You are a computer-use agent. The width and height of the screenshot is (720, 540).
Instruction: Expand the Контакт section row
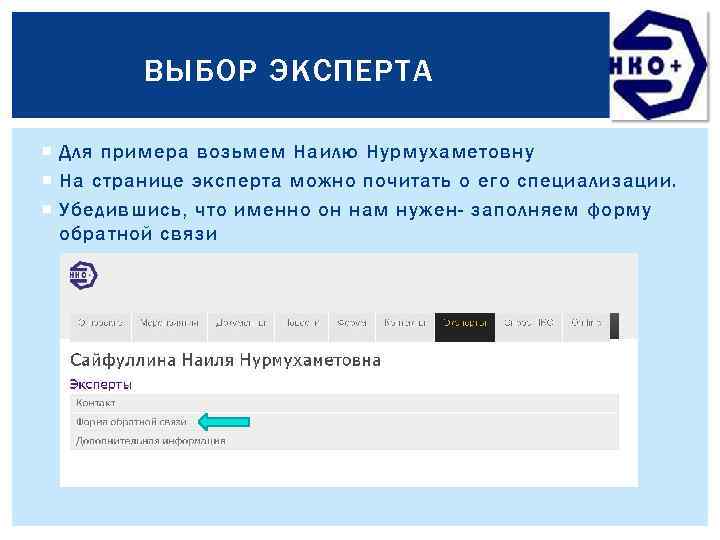tap(344, 403)
